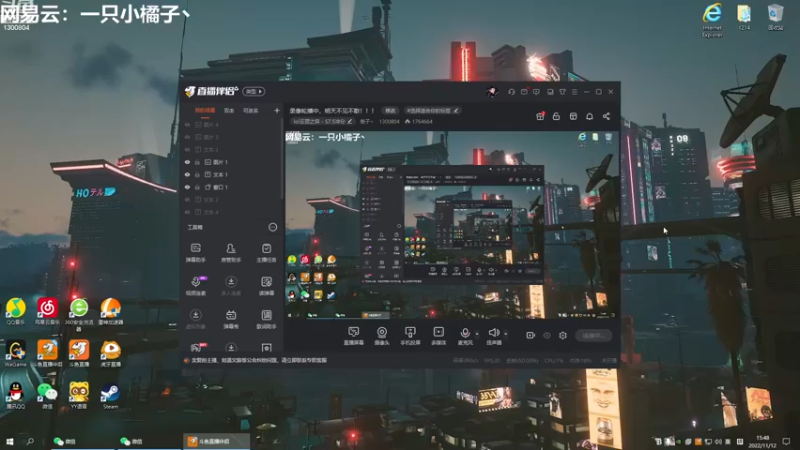Screen dimensions: 800x450
Task: Click the nested stream preview area
Action: [x=451, y=224]
